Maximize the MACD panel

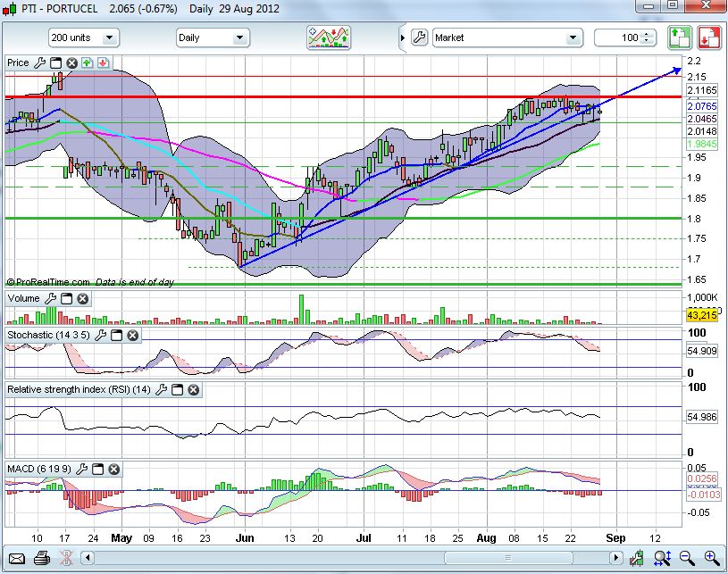coord(97,470)
